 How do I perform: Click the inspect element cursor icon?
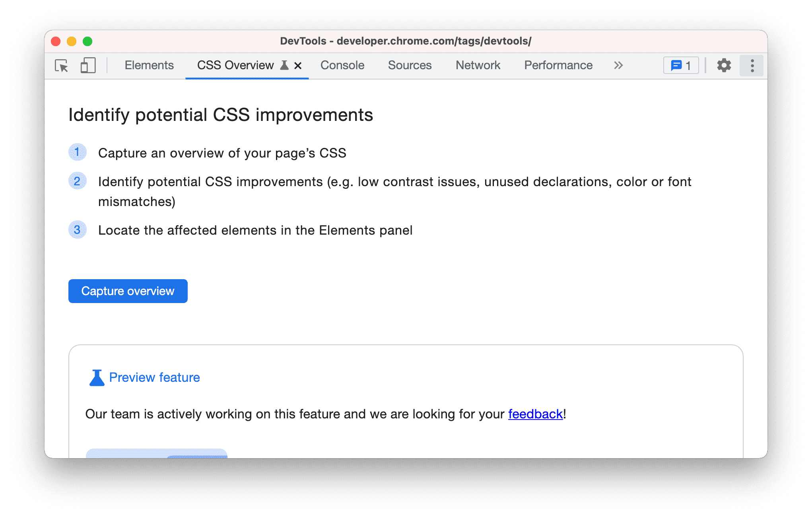[x=60, y=65]
